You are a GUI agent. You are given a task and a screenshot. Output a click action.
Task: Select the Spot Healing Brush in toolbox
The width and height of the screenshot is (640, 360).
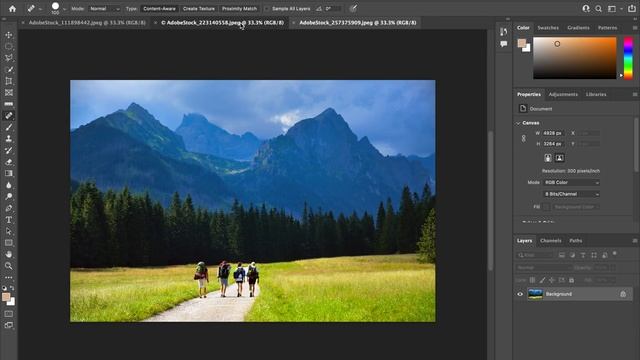tap(9, 116)
